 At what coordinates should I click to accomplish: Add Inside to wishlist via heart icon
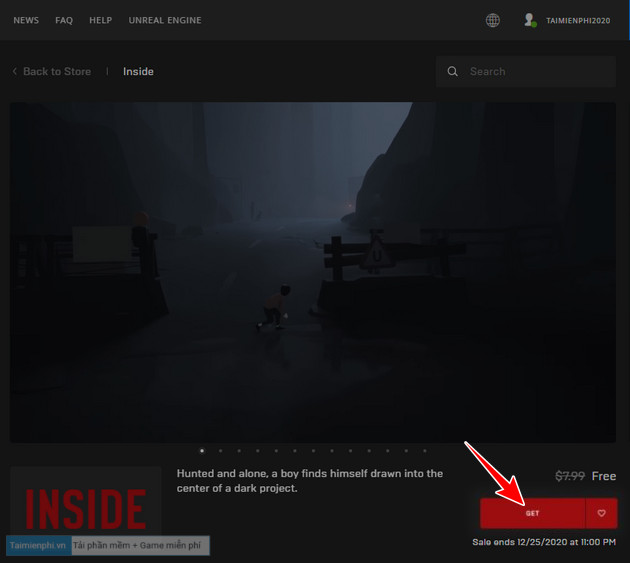(601, 513)
